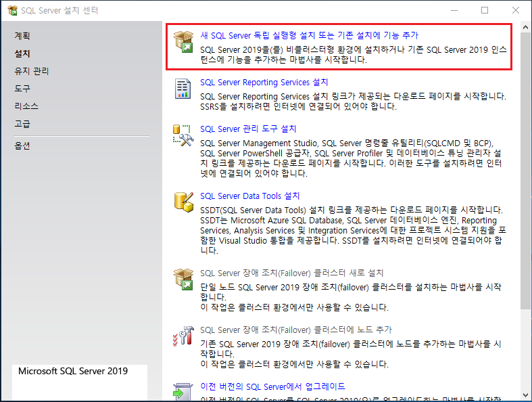Click the management tools hammer icon

click(183, 135)
